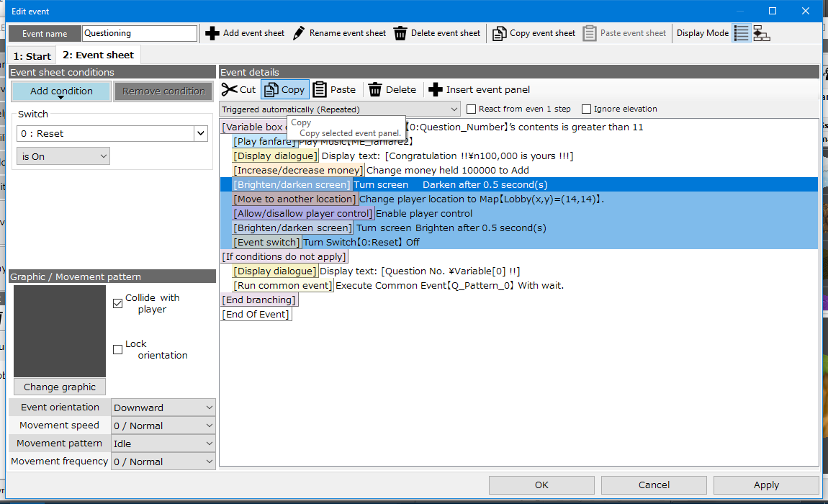The height and width of the screenshot is (504, 828).
Task: Select Display dialogue Congratulation row
Action: click(519, 156)
